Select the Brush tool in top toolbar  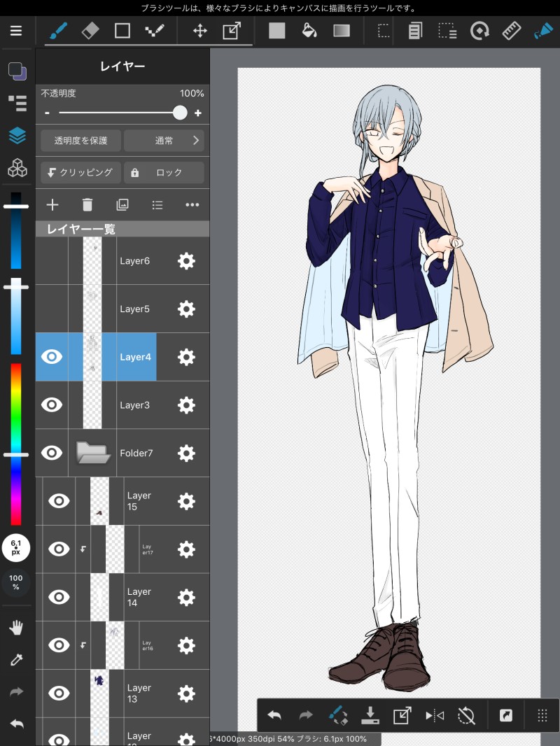[x=58, y=31]
